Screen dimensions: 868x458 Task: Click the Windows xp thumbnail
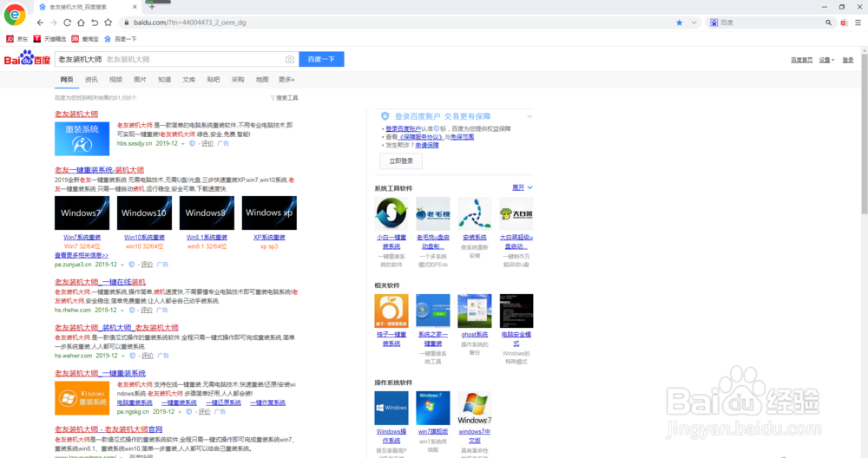pos(269,213)
